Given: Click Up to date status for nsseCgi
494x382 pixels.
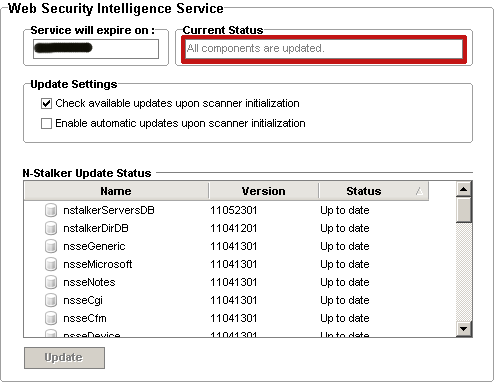Looking at the screenshot, I should [x=345, y=300].
